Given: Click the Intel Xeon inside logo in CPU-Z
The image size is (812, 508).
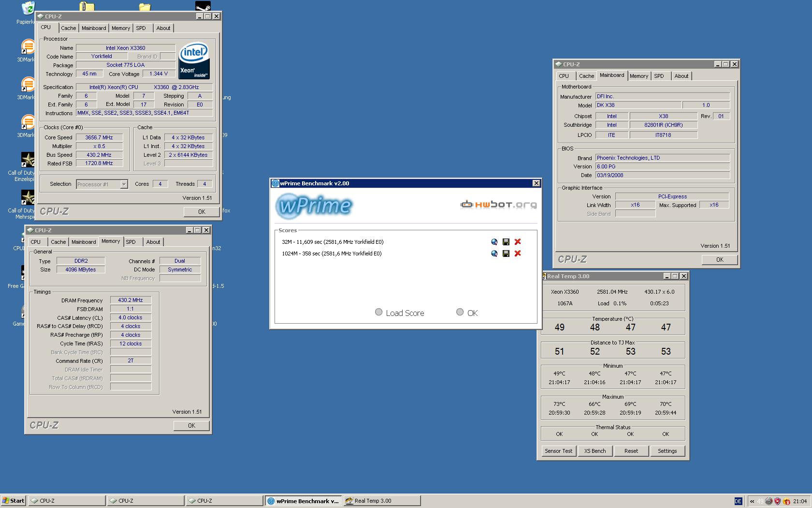Looking at the screenshot, I should [x=194, y=61].
